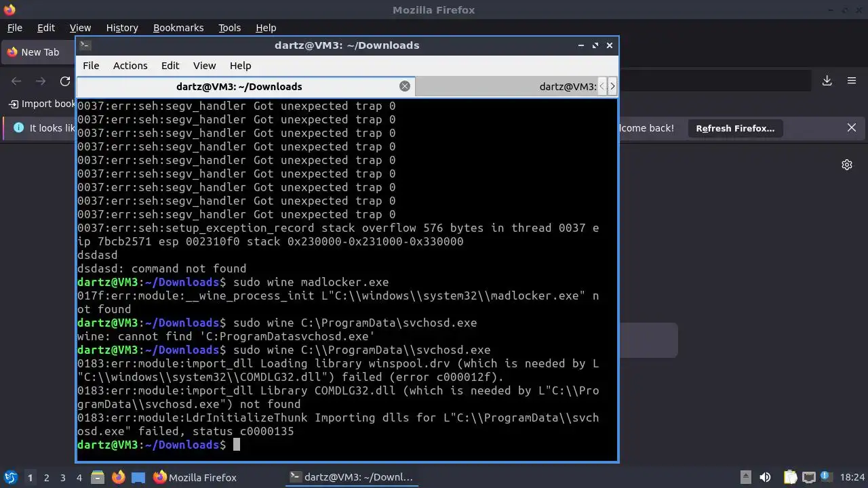
Task: Go forward in Firefox
Action: tap(41, 81)
